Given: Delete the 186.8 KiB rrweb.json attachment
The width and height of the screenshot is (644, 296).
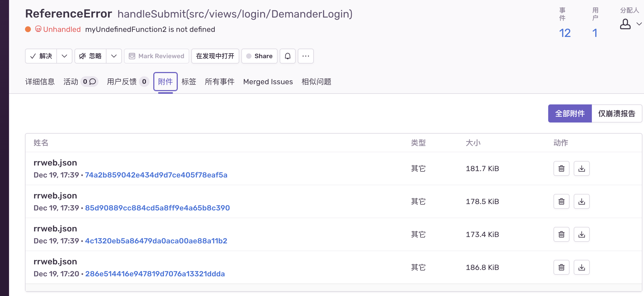Looking at the screenshot, I should click(x=562, y=267).
